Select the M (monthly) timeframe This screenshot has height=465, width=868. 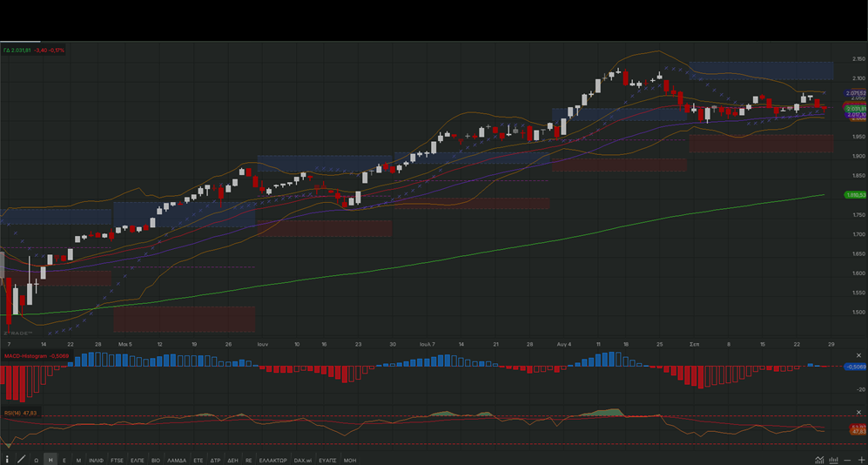click(x=78, y=460)
